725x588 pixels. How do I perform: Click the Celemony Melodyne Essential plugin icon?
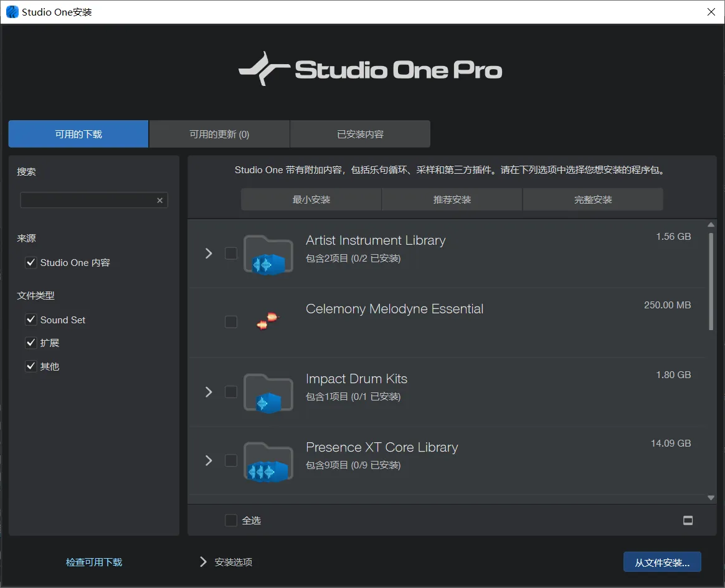(x=268, y=322)
